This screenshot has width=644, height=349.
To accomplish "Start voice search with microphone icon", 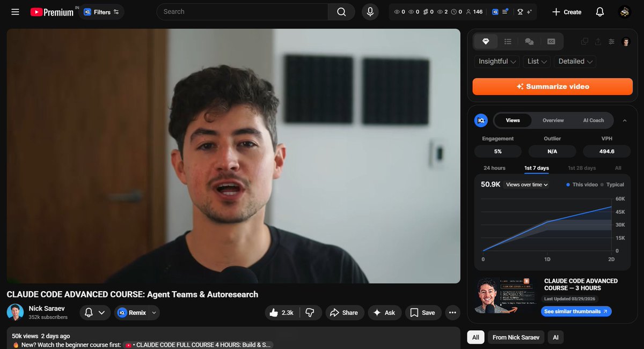I will click(x=370, y=12).
